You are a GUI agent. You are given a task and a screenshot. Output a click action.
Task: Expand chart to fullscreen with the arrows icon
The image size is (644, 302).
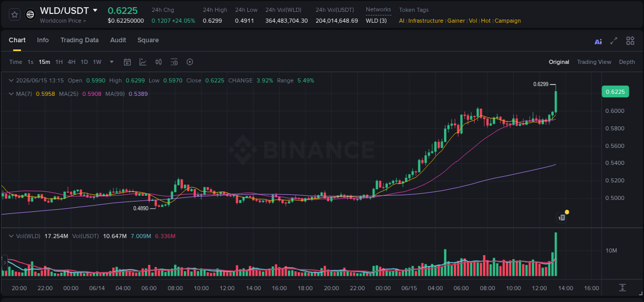click(x=614, y=41)
